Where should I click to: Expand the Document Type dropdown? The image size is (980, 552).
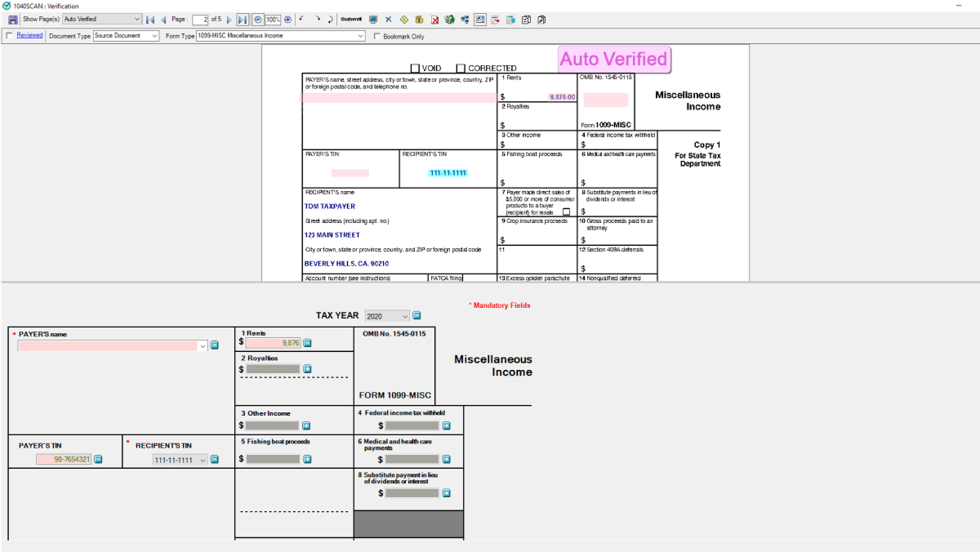point(154,36)
